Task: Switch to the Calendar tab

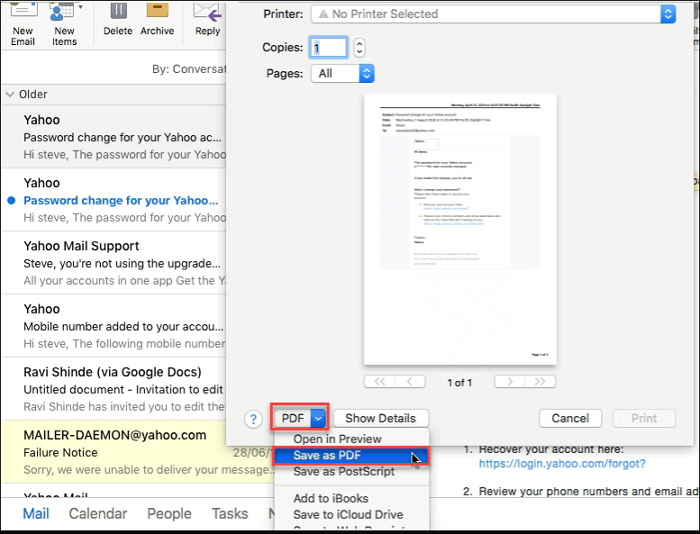Action: coord(98,513)
